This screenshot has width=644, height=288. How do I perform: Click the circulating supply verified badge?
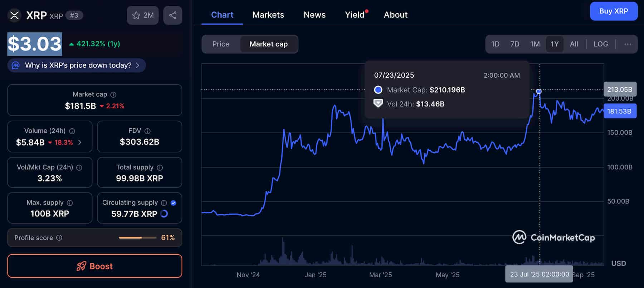[174, 203]
